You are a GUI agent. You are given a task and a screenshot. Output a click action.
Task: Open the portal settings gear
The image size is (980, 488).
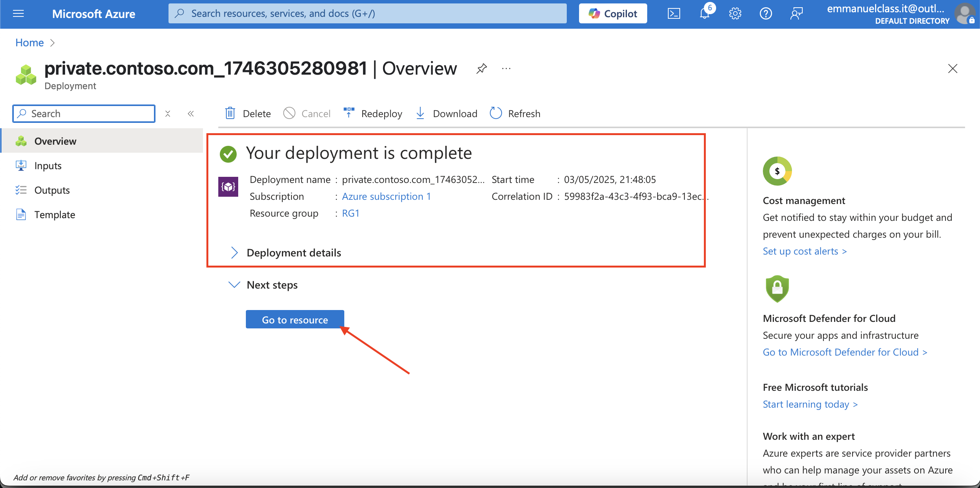tap(735, 14)
